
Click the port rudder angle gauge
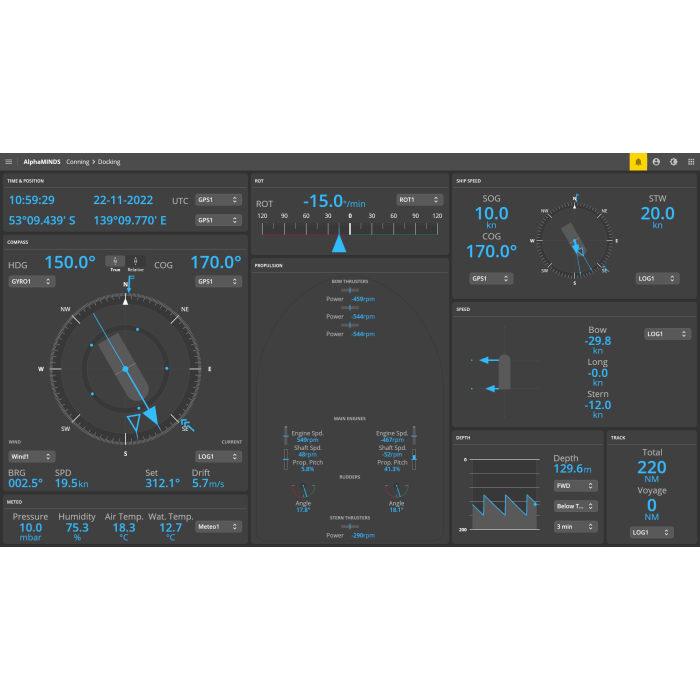point(301,490)
